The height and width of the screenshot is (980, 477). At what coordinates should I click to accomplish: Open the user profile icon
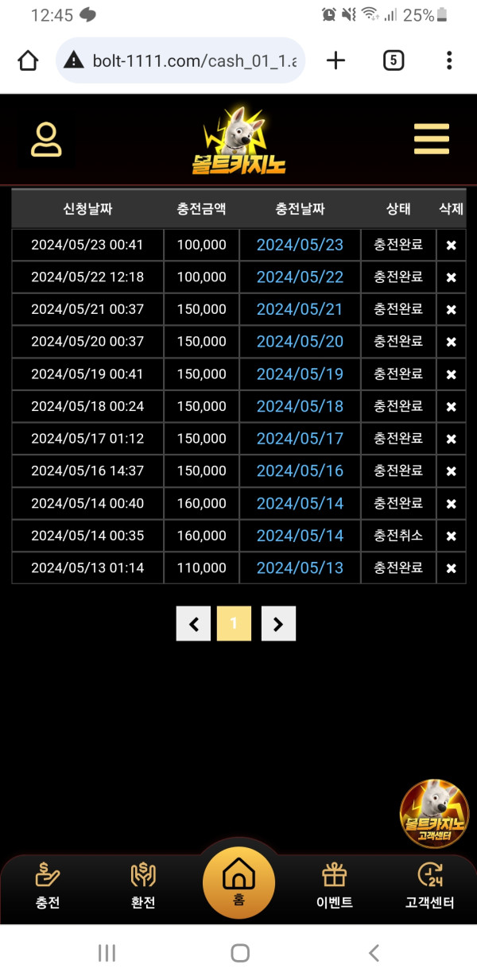click(46, 140)
